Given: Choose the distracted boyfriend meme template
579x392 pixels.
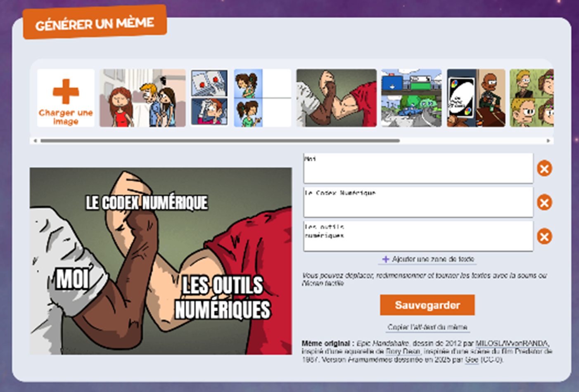Looking at the screenshot, I should click(x=142, y=98).
